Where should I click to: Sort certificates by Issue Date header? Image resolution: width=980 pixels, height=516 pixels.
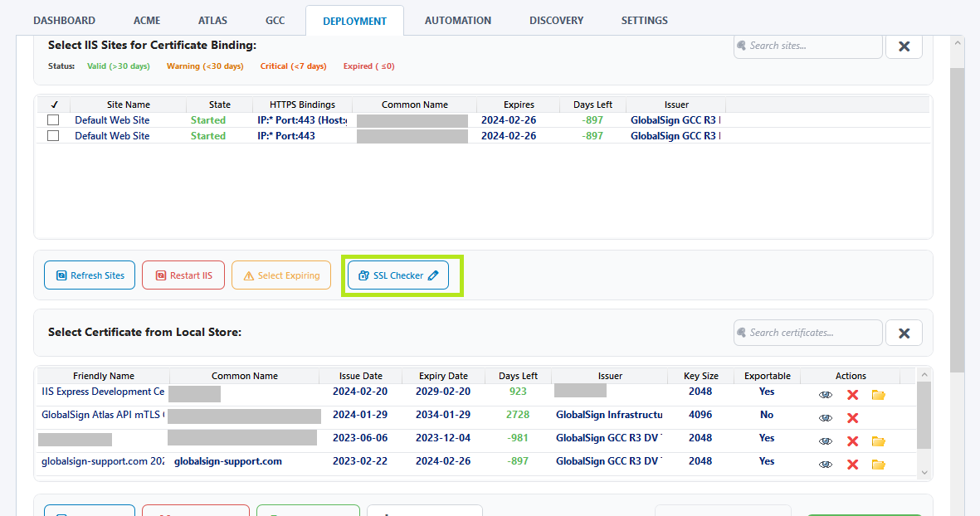pyautogui.click(x=361, y=376)
